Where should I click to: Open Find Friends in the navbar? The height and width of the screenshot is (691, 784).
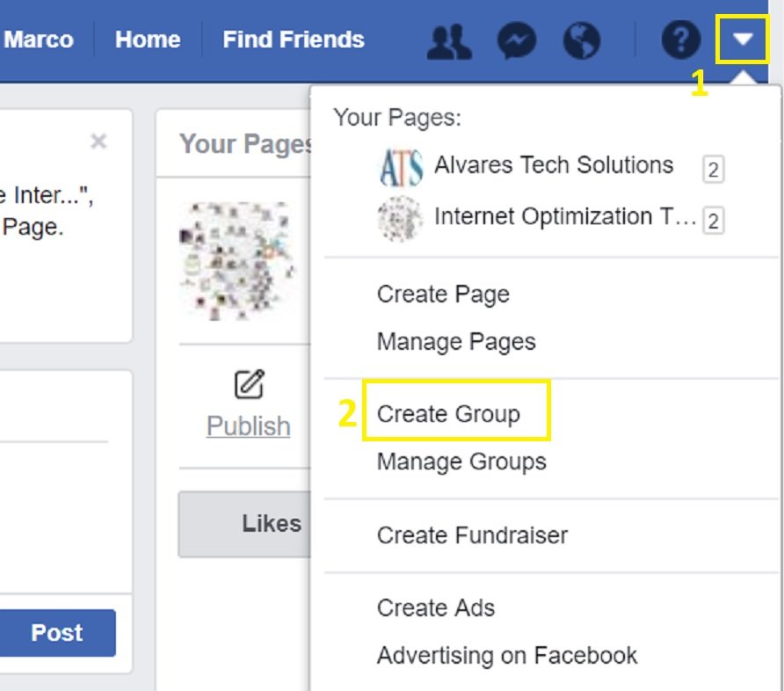(x=294, y=39)
